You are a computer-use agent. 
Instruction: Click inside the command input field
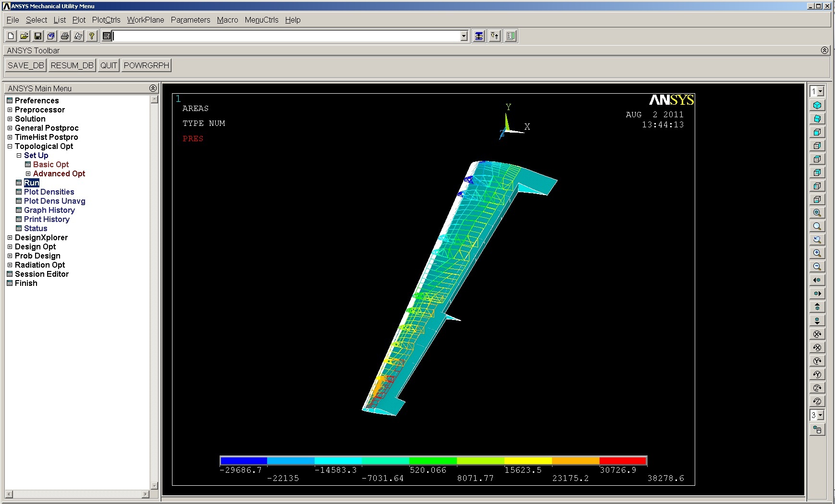click(x=283, y=36)
